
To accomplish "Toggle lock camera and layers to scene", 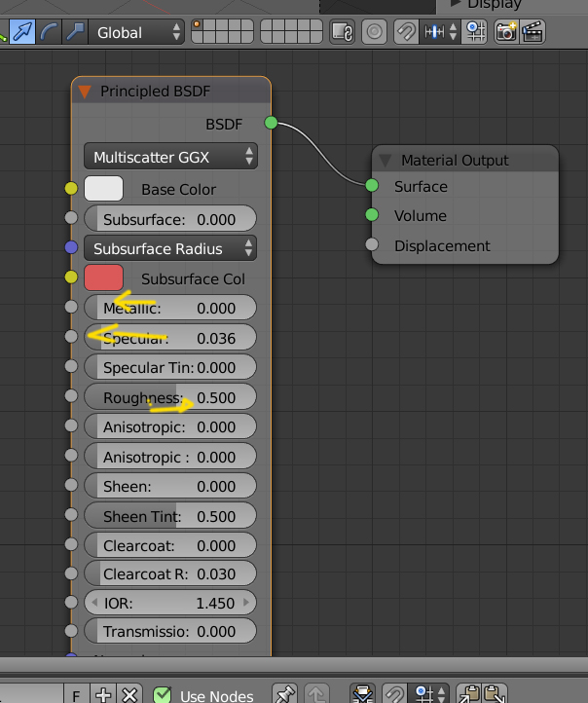I will (342, 32).
